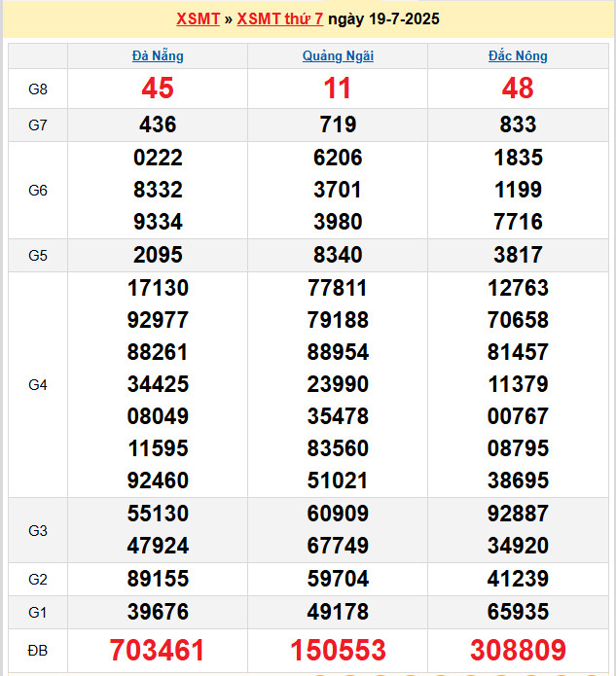616x676 pixels.
Task: Select the G1 row label
Action: point(38,612)
